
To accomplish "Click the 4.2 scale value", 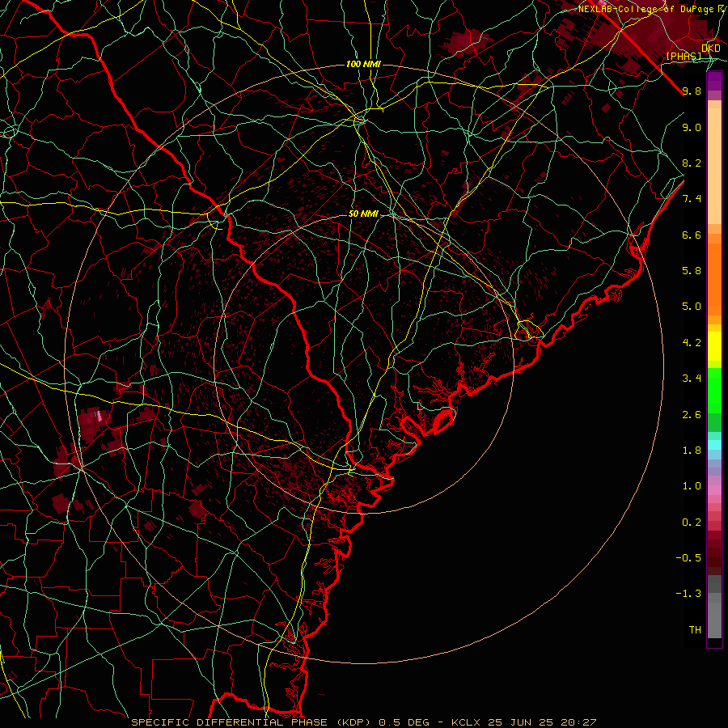I will 692,343.
